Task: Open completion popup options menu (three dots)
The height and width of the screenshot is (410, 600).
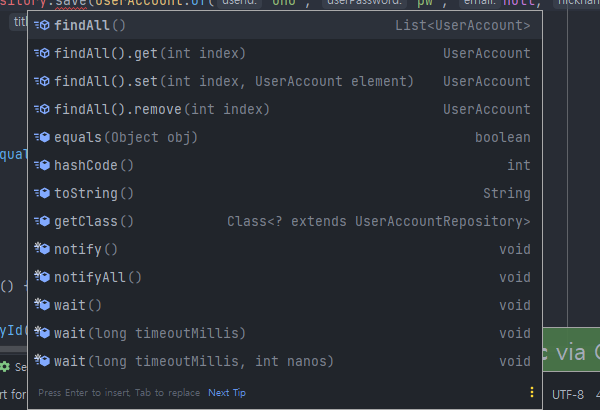Action: (532, 392)
